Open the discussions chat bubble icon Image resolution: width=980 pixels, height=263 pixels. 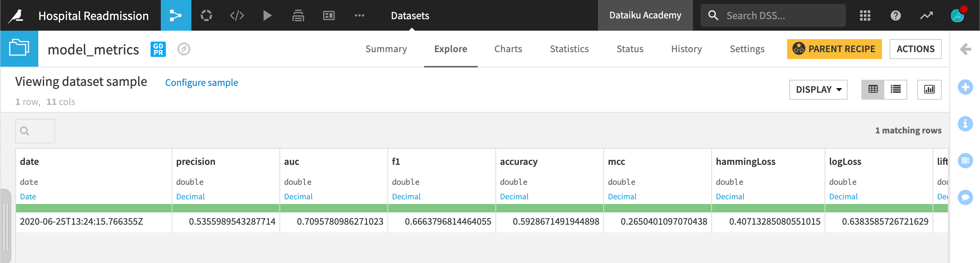pyautogui.click(x=965, y=197)
